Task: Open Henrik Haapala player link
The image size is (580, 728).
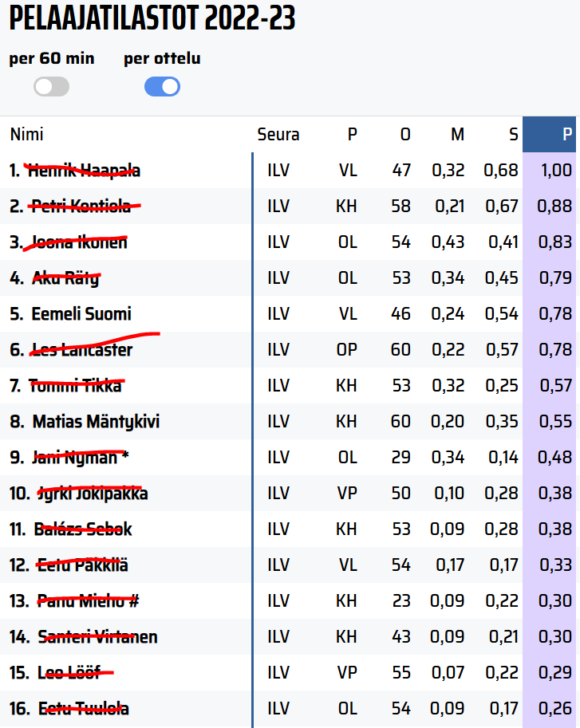Action: point(84,171)
